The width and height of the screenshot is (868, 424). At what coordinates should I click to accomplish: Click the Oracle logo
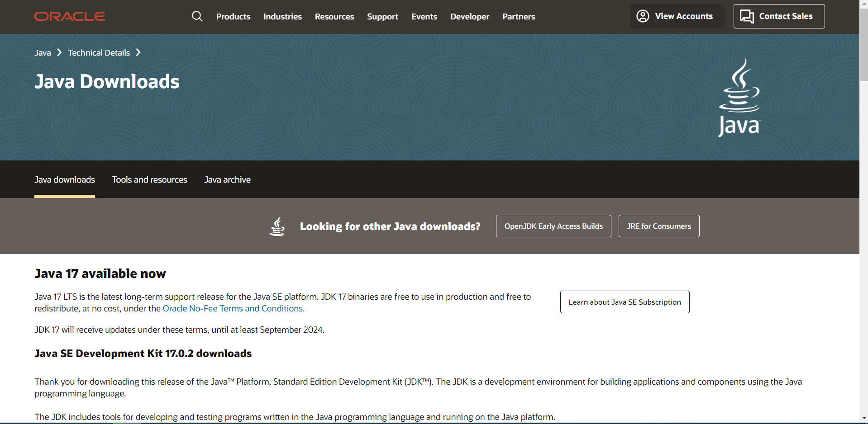point(70,16)
